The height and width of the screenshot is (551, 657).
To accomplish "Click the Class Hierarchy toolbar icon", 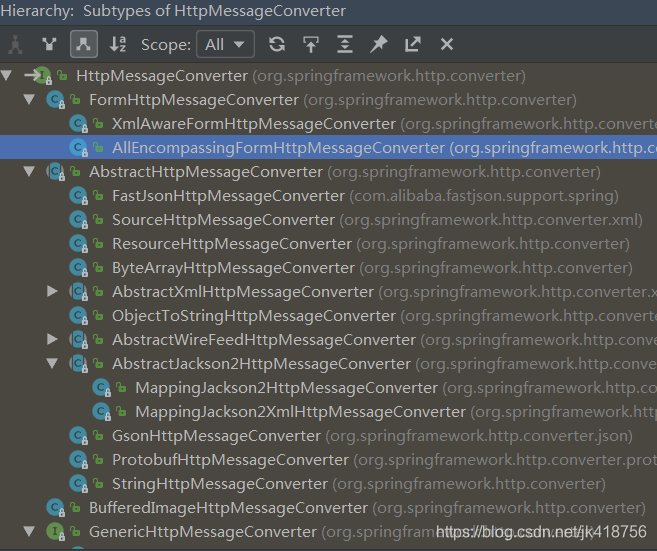I will pyautogui.click(x=16, y=44).
